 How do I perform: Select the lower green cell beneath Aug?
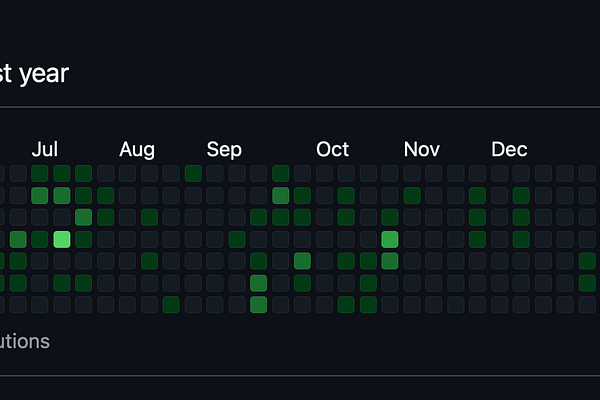pos(149,261)
